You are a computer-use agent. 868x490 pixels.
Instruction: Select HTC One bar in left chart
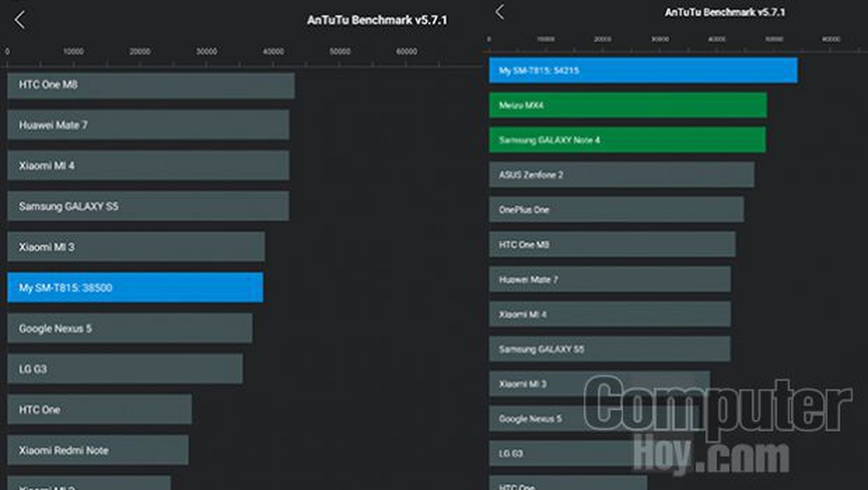[x=99, y=410]
